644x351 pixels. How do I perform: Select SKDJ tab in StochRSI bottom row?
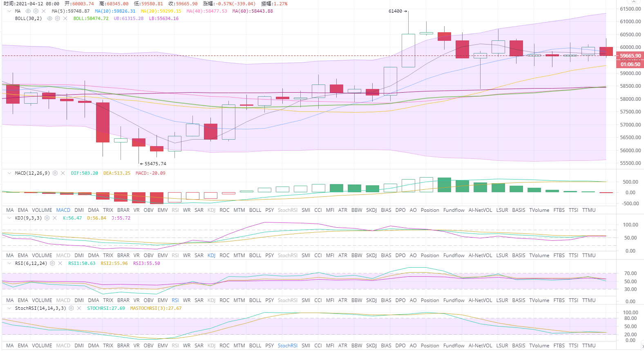coord(371,346)
